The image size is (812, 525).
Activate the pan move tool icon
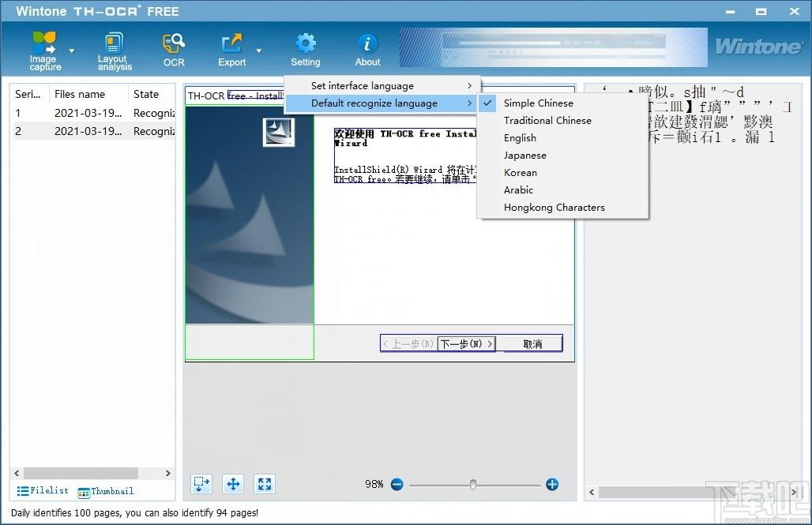233,484
